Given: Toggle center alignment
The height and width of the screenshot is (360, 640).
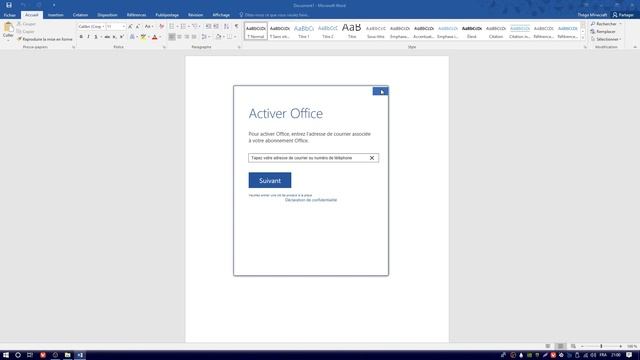Looking at the screenshot, I should click(x=179, y=37).
